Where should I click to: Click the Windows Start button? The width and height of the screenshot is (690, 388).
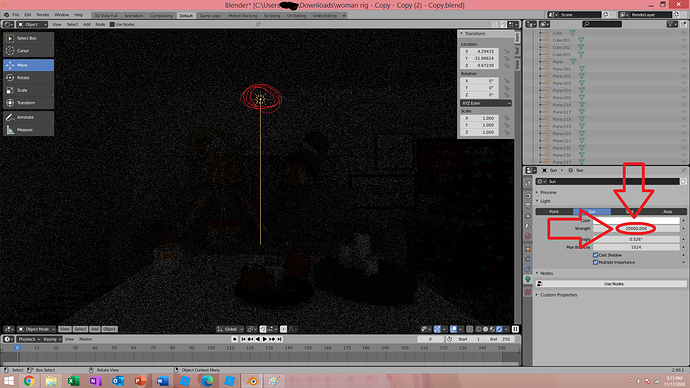9,381
